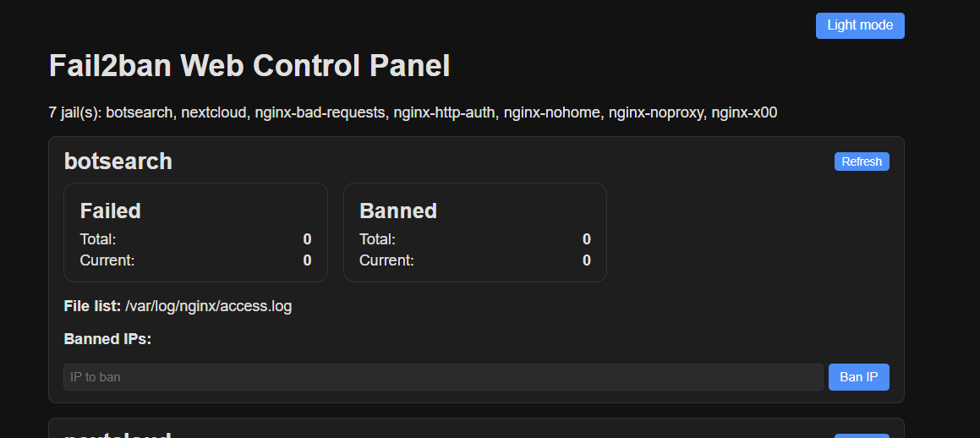Click the '7 jail(s)' summary line
Screen dimensions: 980x438
click(413, 113)
